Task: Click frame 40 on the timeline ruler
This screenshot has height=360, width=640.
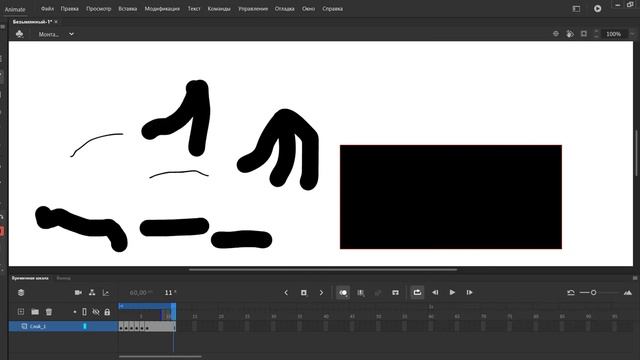Action: click(x=326, y=316)
